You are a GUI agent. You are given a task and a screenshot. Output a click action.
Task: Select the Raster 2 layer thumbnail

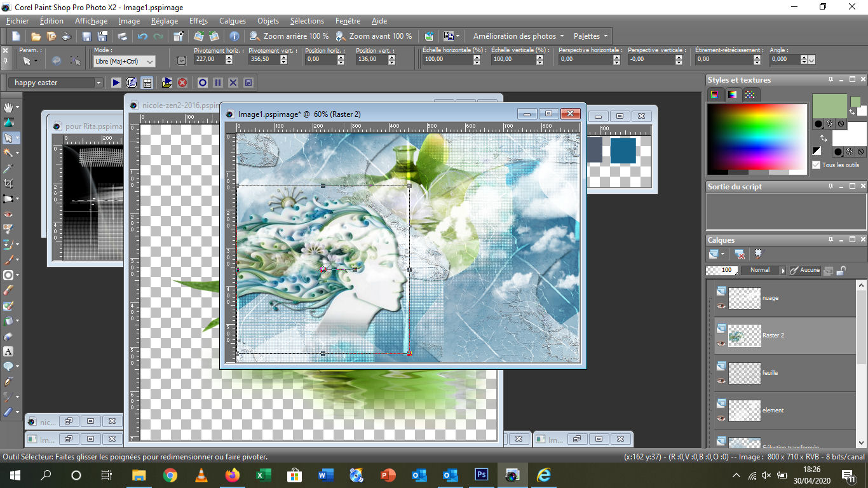click(x=744, y=335)
